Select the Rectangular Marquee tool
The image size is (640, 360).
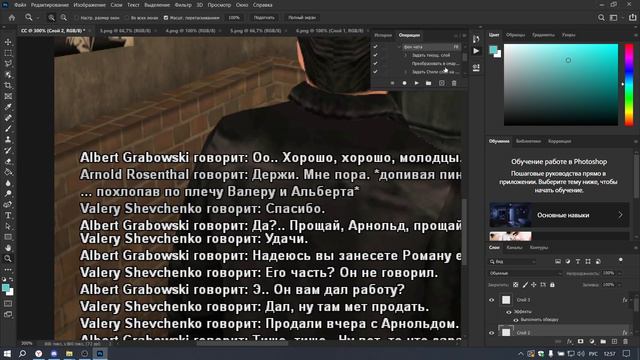8,53
